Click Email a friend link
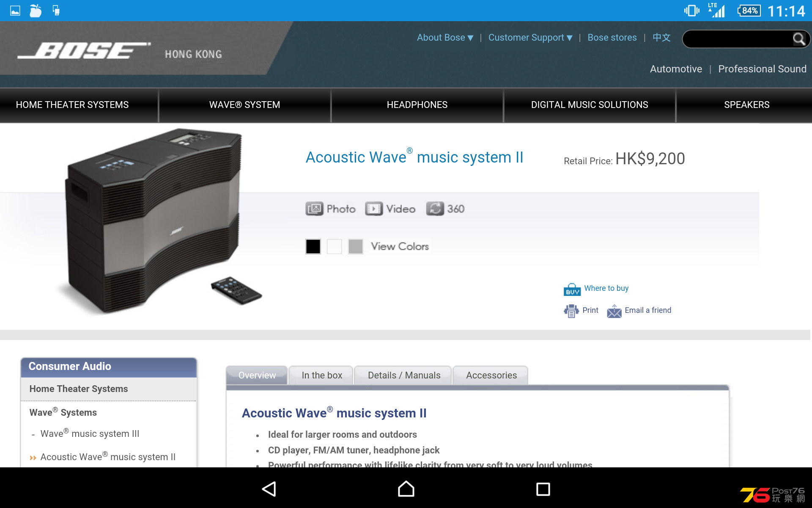The width and height of the screenshot is (812, 508). pos(648,310)
